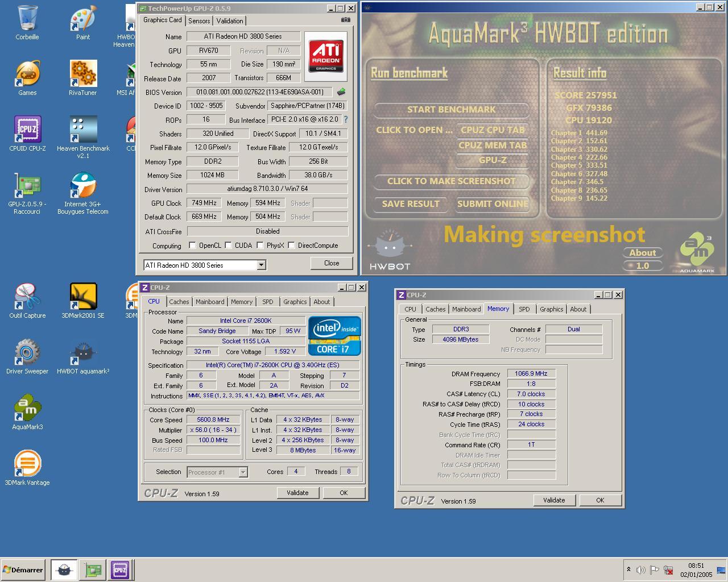The image size is (728, 582).
Task: Open the HWBOT aquamark³ desktop shortcut
Action: click(83, 357)
